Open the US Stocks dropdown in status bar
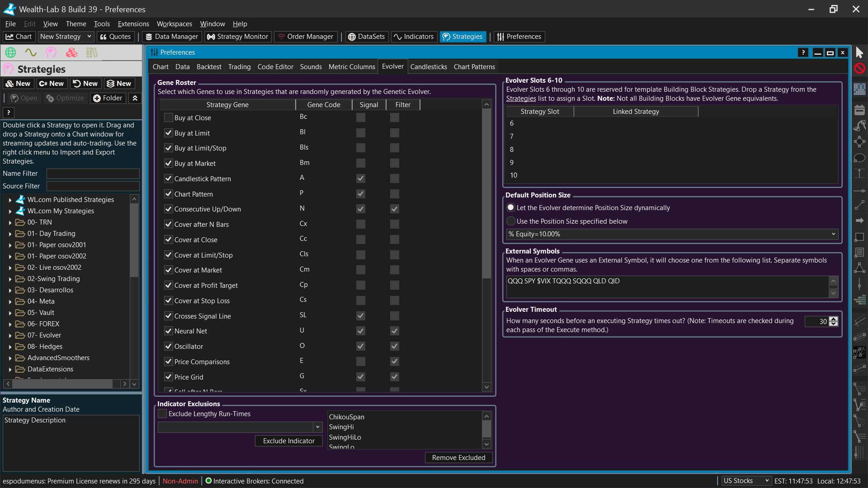The height and width of the screenshot is (488, 868). 745,481
